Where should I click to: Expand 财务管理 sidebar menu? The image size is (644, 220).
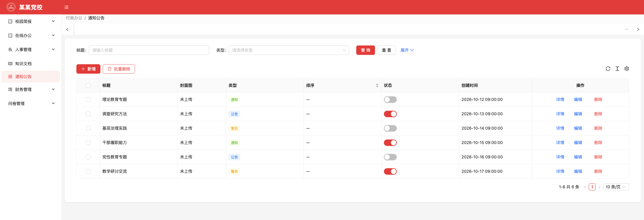[x=31, y=89]
